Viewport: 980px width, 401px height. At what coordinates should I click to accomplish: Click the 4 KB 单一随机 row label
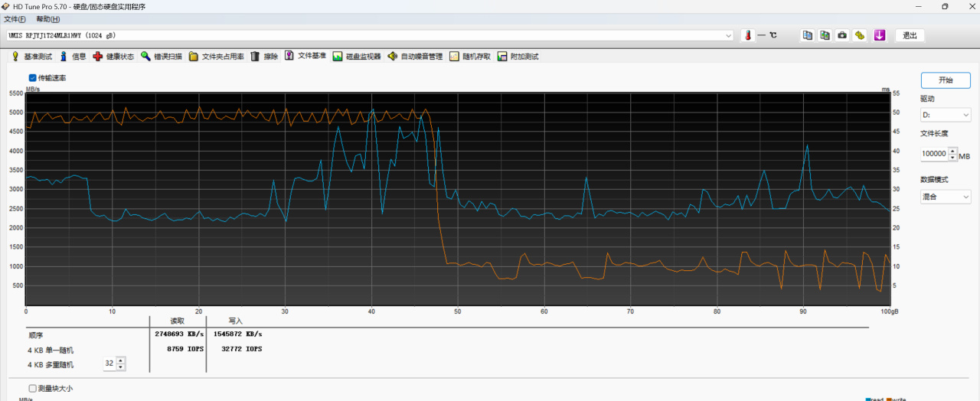[x=51, y=350]
